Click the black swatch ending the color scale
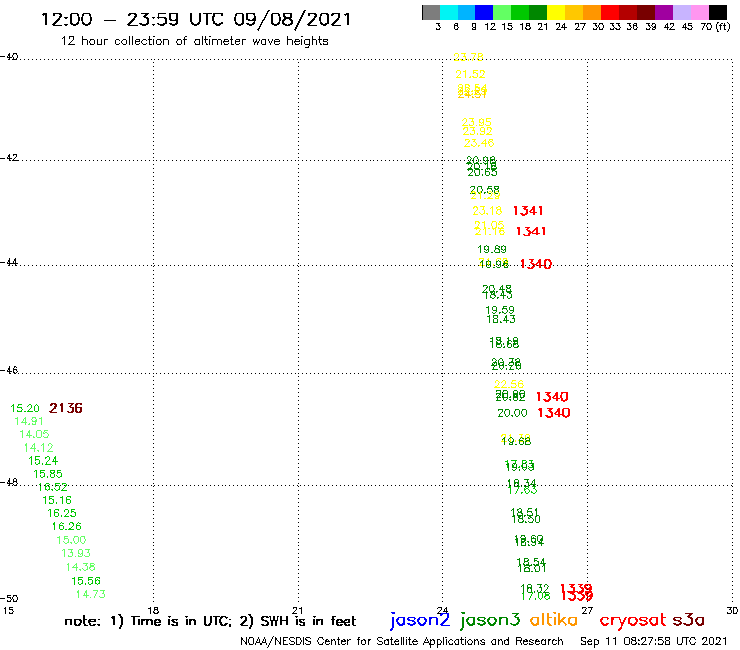740x650 pixels. pyautogui.click(x=717, y=12)
